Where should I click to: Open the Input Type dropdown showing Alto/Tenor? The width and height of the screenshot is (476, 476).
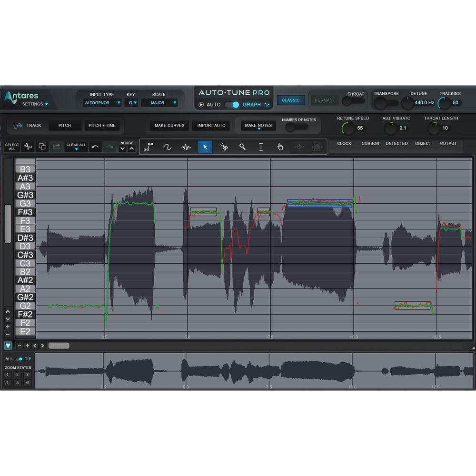[x=101, y=102]
